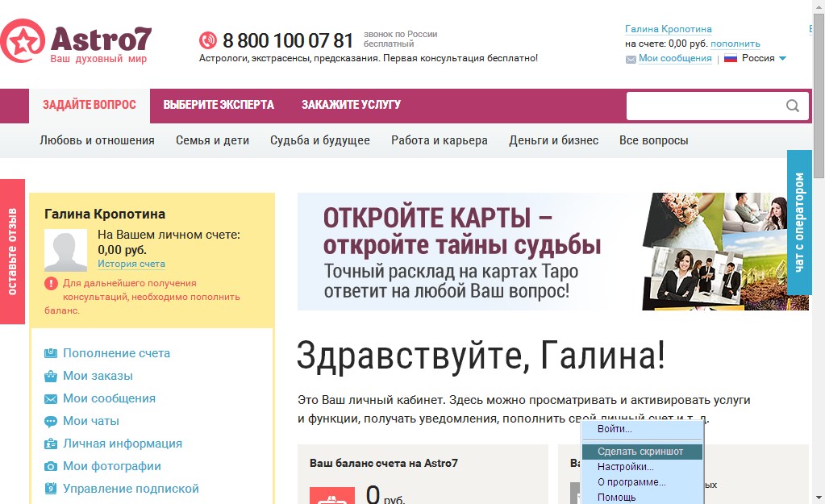
Task: Click the red phone icon
Action: [x=208, y=40]
